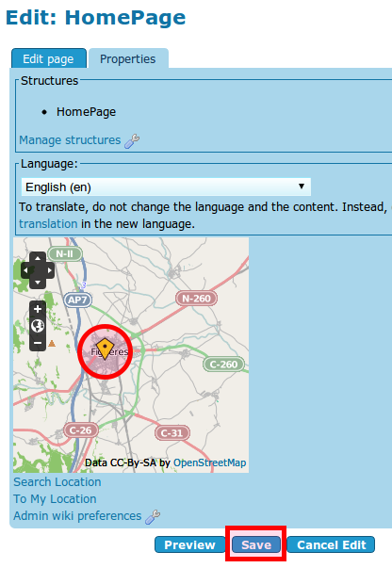The image size is (392, 568).
Task: Go to My Location link
Action: (x=55, y=499)
